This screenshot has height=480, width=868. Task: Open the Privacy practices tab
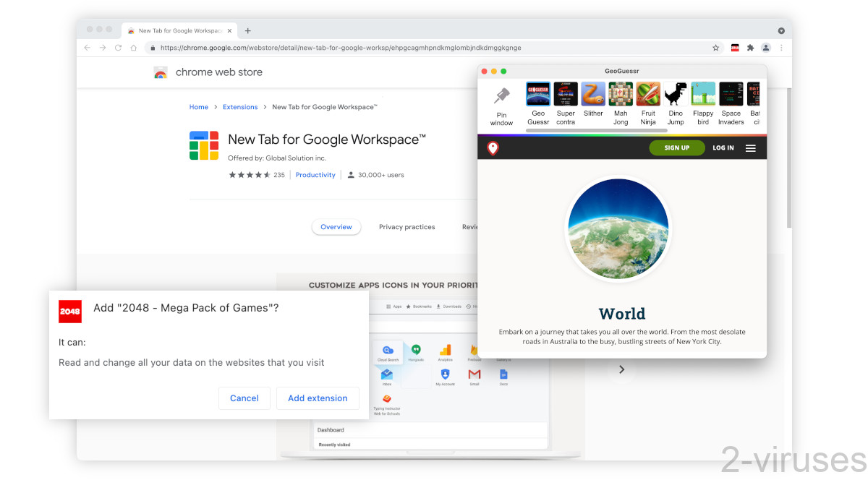pyautogui.click(x=407, y=227)
